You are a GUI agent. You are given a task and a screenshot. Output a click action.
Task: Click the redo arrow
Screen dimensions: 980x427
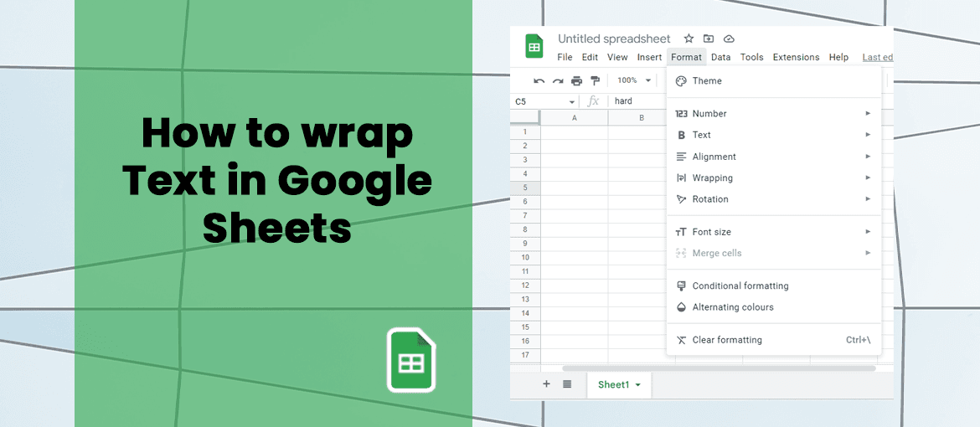pyautogui.click(x=558, y=80)
